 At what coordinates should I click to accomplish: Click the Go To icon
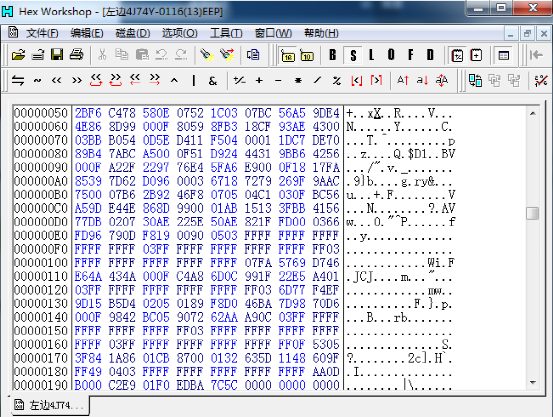click(x=253, y=55)
